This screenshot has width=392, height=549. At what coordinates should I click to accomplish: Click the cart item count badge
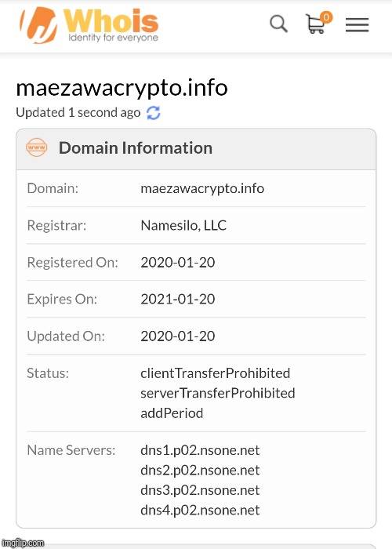(x=326, y=16)
